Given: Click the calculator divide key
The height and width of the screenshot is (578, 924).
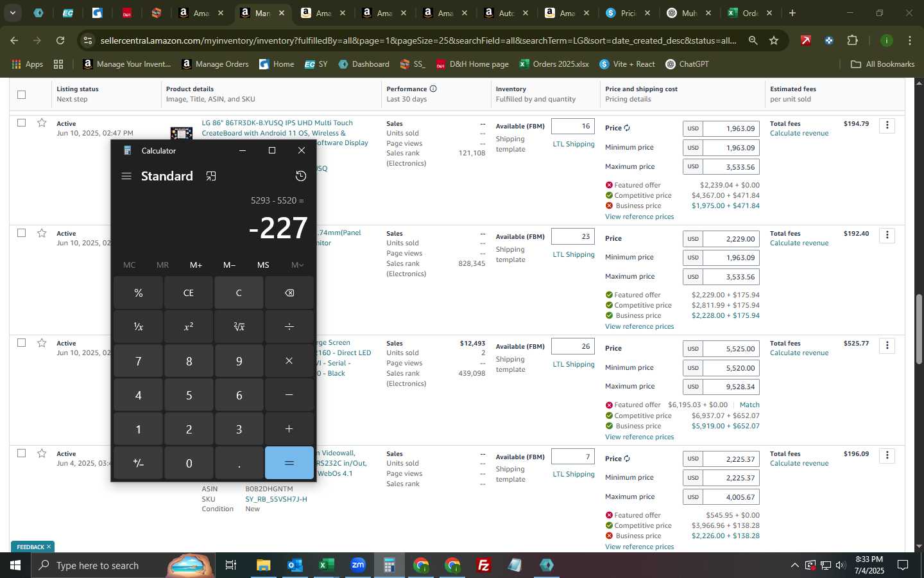Looking at the screenshot, I should click(x=289, y=326).
